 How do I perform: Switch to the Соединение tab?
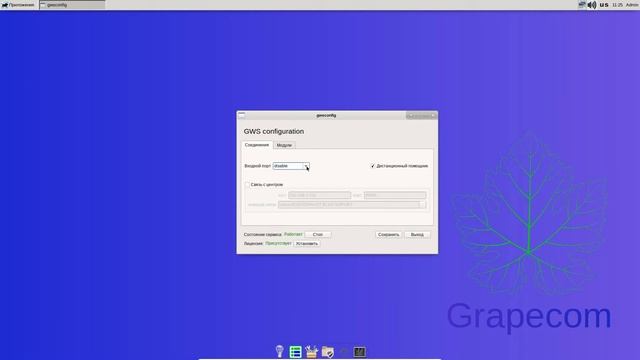[x=257, y=145]
